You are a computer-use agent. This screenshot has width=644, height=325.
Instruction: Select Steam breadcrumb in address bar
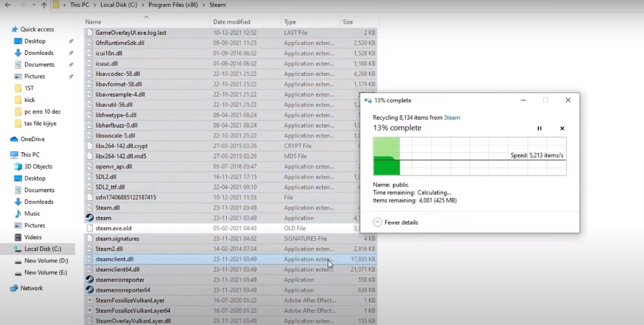click(217, 5)
